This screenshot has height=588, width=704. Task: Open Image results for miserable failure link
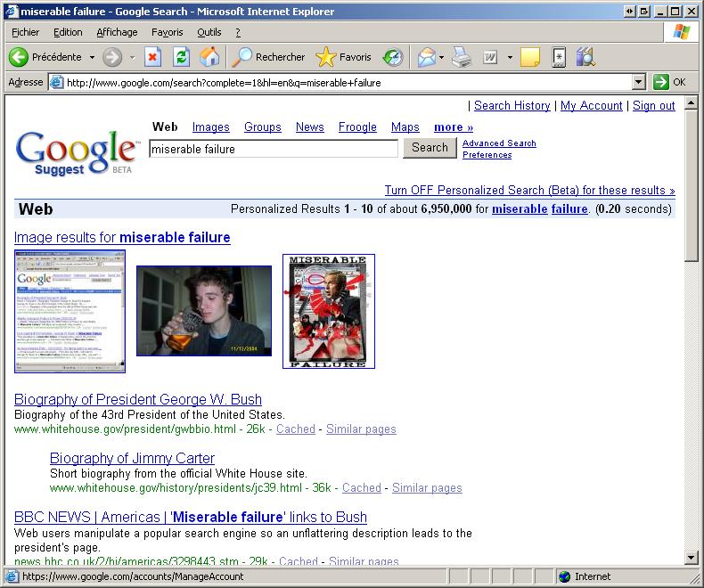tap(122, 238)
